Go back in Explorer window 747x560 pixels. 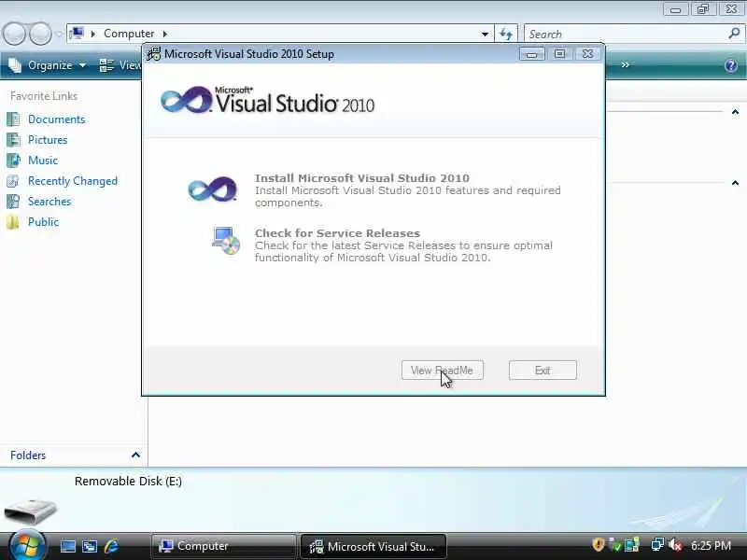[x=14, y=34]
